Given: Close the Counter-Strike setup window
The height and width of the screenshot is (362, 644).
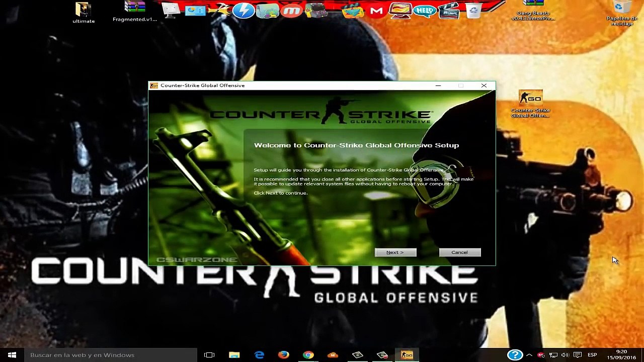Looking at the screenshot, I should point(484,85).
